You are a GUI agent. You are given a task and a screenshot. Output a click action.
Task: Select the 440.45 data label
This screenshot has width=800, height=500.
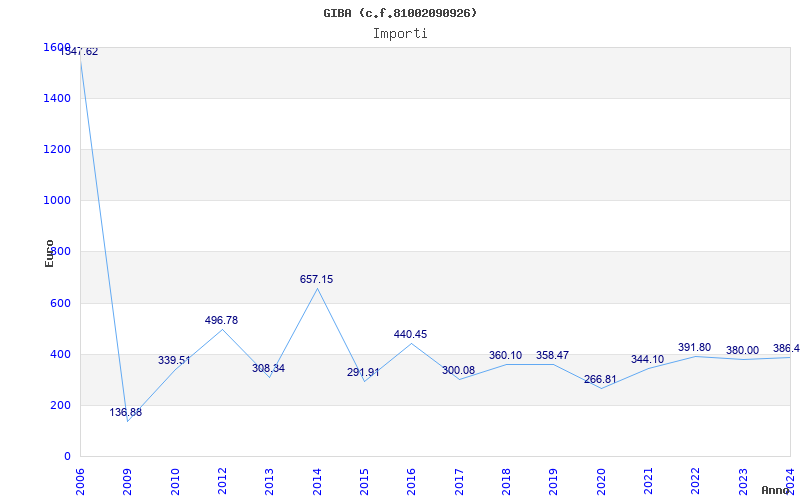click(410, 334)
